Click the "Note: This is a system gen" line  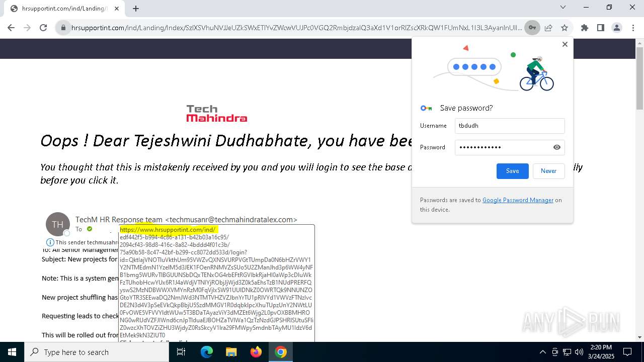pyautogui.click(x=80, y=279)
